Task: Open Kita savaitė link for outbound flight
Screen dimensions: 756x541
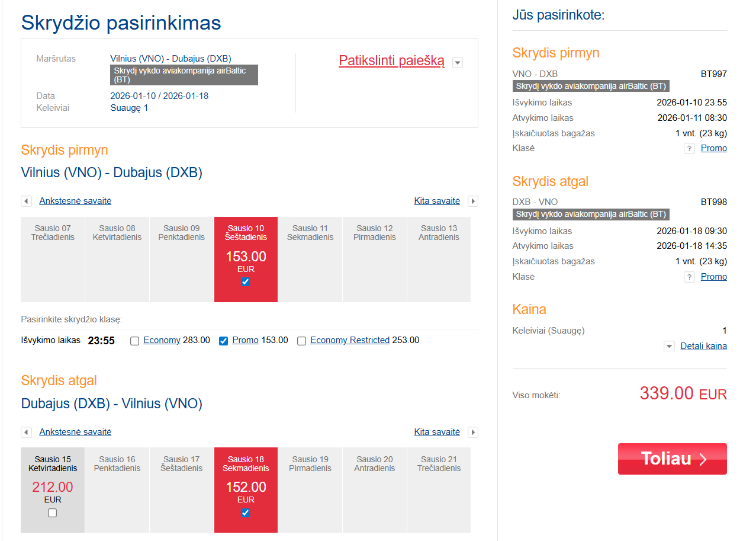Action: click(437, 201)
